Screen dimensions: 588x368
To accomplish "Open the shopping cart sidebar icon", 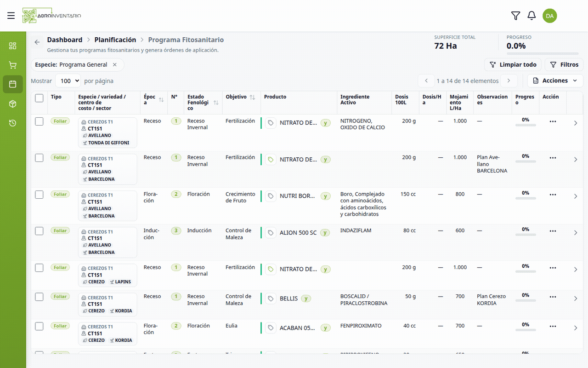I will (x=13, y=65).
